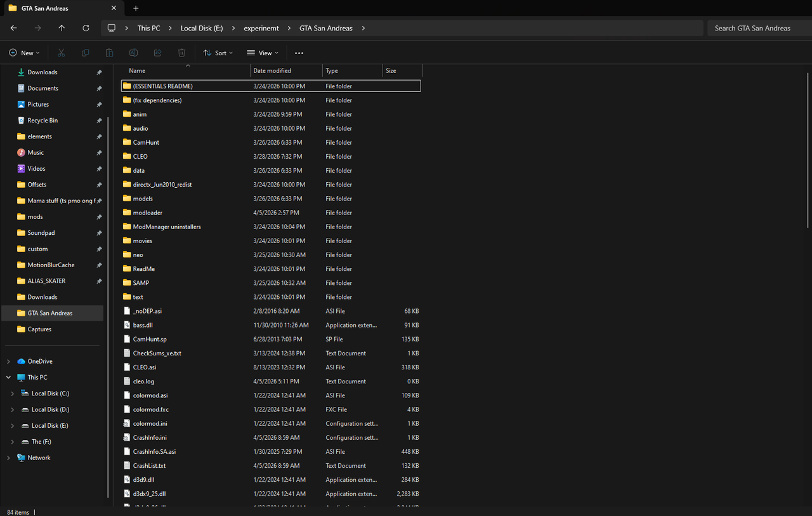Expand the Local Disk (E:) node

coord(13,425)
